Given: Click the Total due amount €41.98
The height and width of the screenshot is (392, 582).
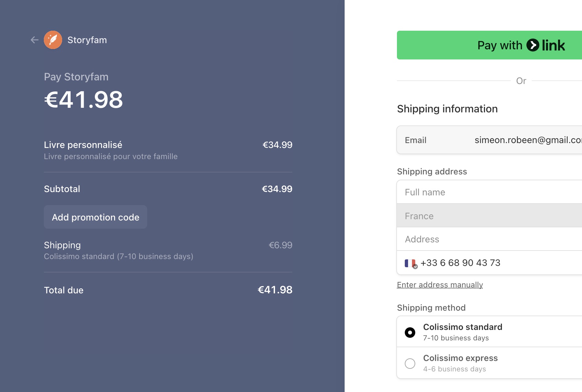Looking at the screenshot, I should (275, 290).
